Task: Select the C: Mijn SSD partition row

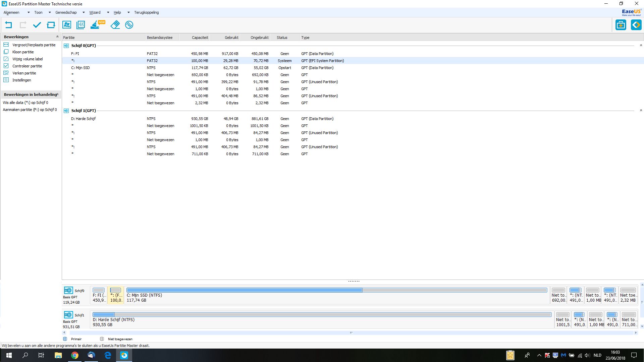Action: 80,68
